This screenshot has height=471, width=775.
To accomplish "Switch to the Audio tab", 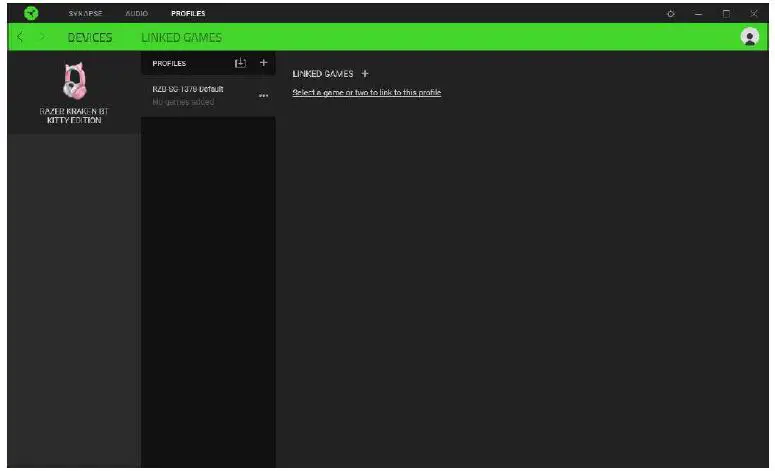I will (x=136, y=13).
